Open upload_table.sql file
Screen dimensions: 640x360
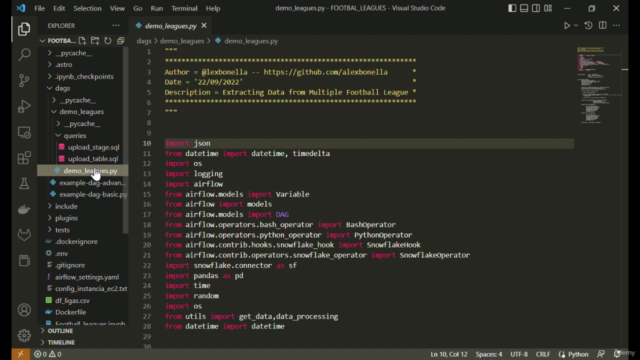(93, 159)
